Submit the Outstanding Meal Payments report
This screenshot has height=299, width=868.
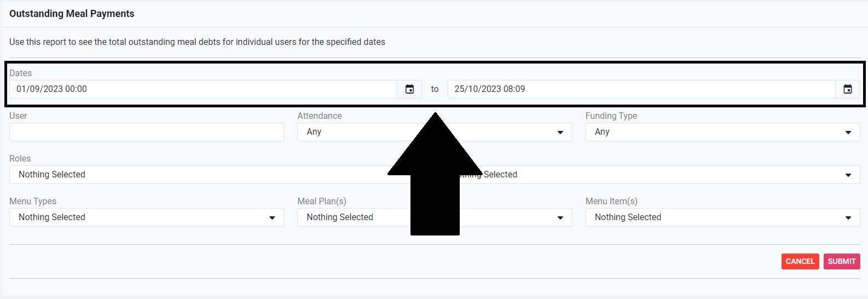pyautogui.click(x=841, y=262)
